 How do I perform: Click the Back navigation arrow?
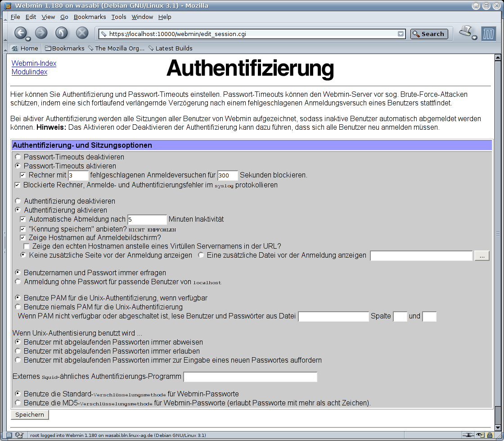pyautogui.click(x=20, y=32)
